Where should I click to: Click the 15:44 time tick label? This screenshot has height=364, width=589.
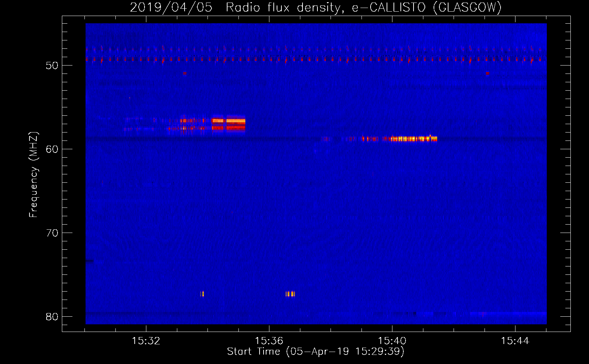515,341
